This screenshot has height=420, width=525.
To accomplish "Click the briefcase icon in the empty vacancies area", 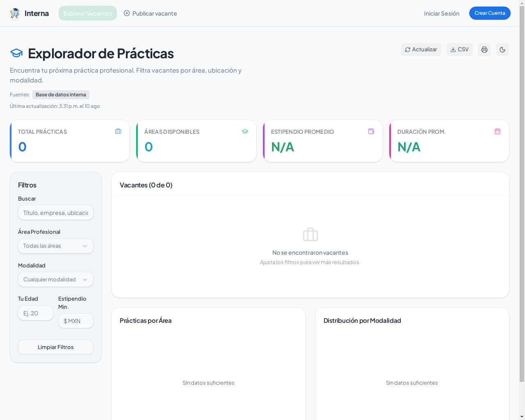I will [x=310, y=235].
